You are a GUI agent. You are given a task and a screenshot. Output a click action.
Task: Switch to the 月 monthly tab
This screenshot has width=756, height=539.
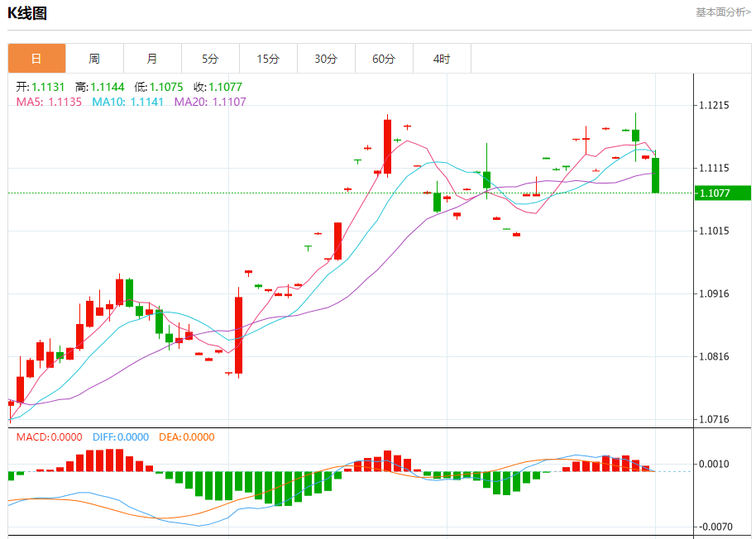(152, 59)
